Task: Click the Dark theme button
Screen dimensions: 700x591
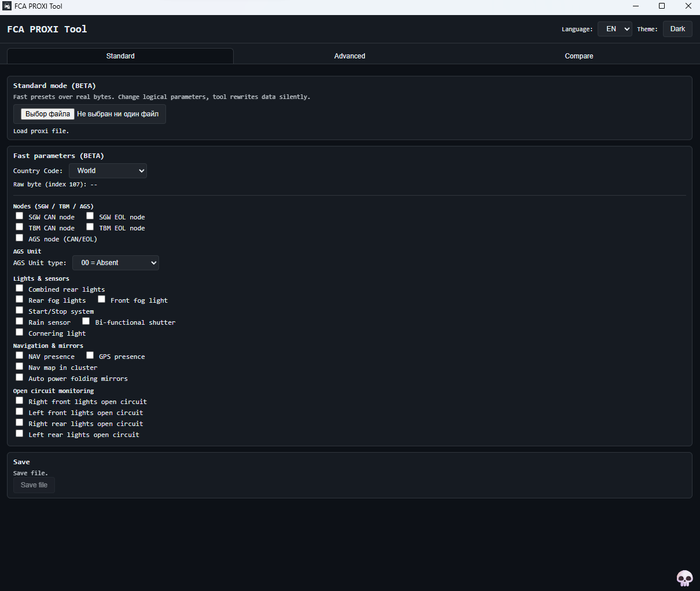Action: tap(677, 29)
